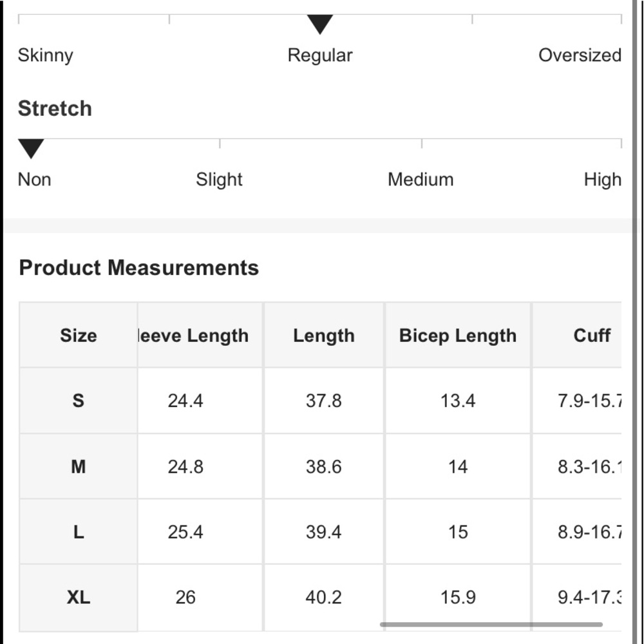Screen dimensions: 644x644
Task: Click the Stretch scale line
Action: coord(320,139)
